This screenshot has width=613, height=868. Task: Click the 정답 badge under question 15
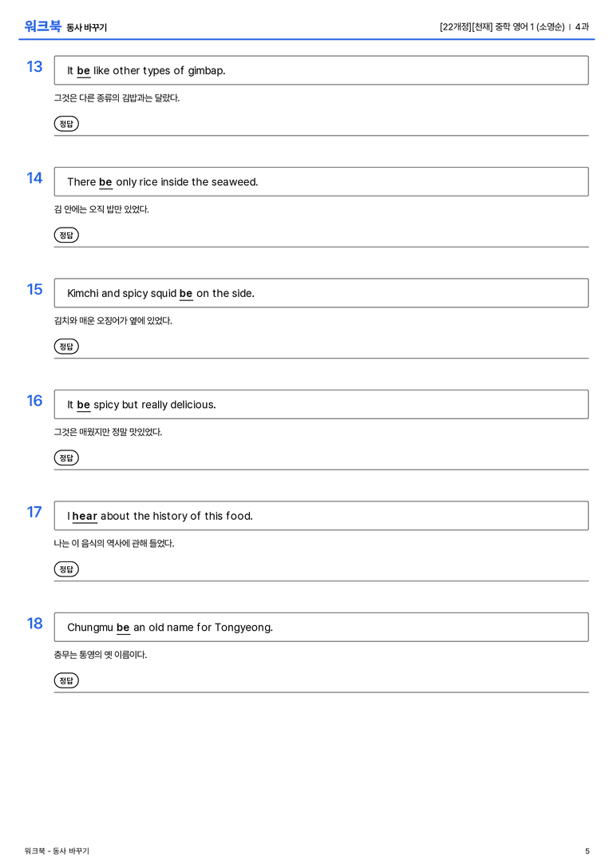66,346
